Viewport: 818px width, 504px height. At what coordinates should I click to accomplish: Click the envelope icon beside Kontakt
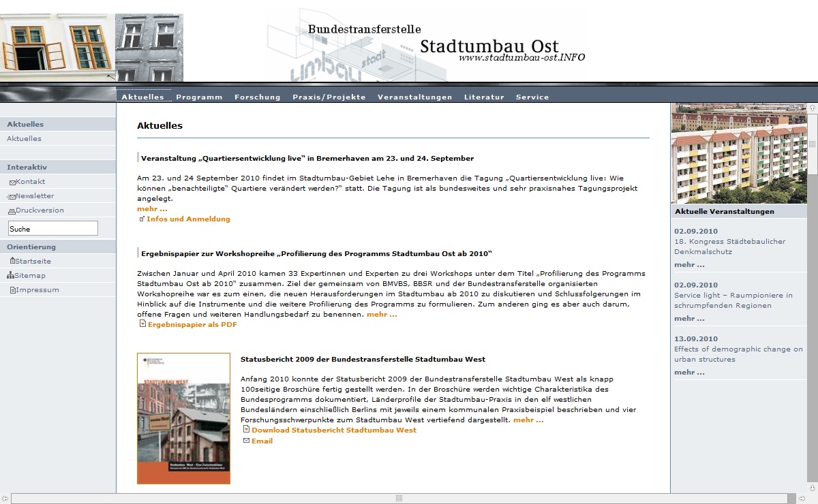(12, 183)
